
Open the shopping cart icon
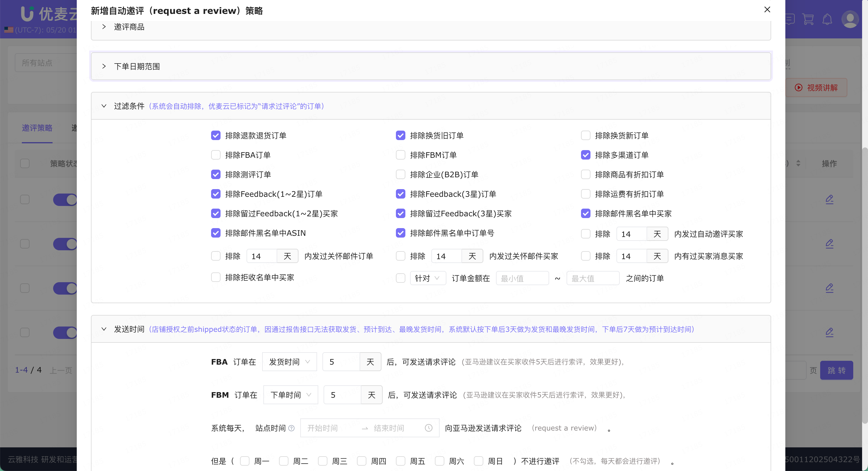pos(808,19)
